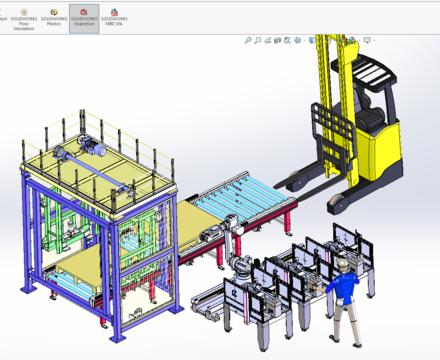Image resolution: width=440 pixels, height=360 pixels.
Task: Click the Dynamic Annotation Views icon
Action: pyautogui.click(x=287, y=41)
